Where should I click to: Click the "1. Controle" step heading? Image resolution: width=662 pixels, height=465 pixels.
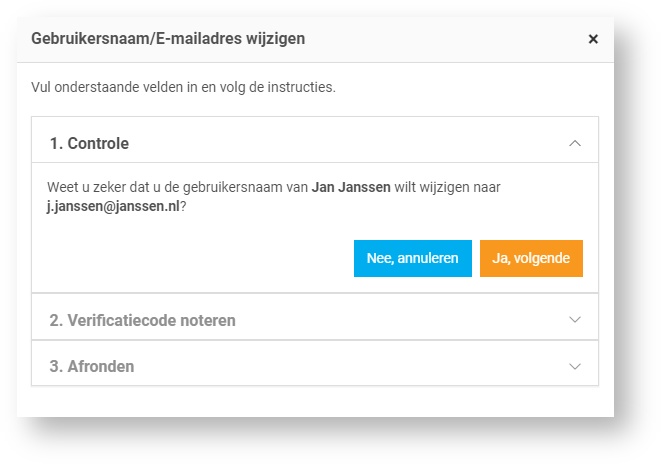pyautogui.click(x=89, y=143)
